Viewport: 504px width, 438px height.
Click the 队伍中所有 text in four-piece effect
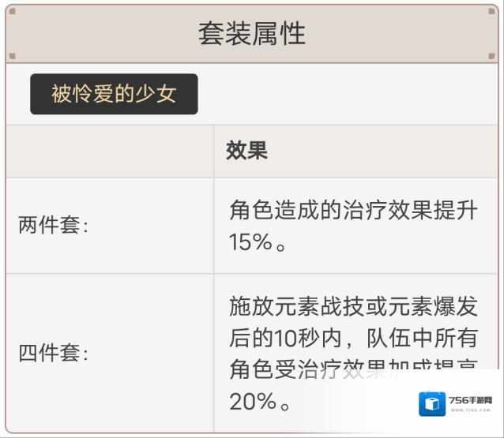pos(423,338)
